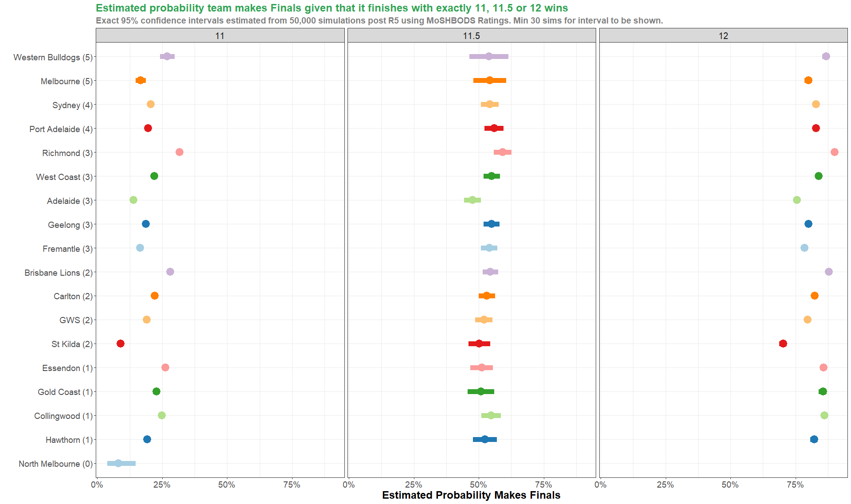Click Adelaide's light green dot in the 12 panel

796,200
